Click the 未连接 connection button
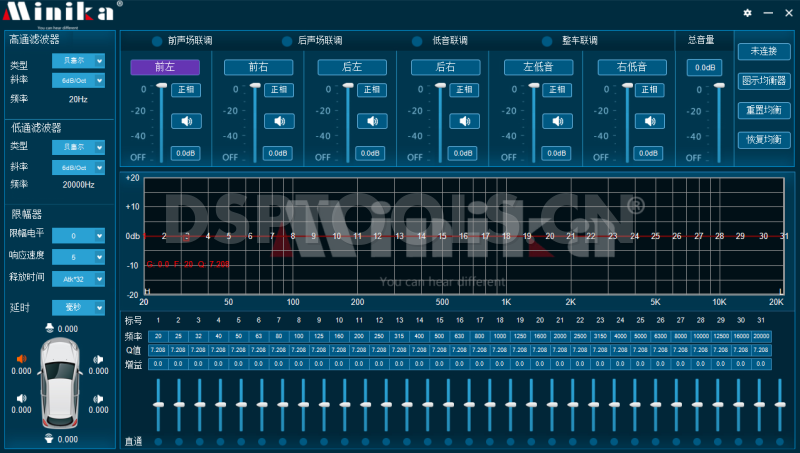The height and width of the screenshot is (453, 800). (764, 51)
